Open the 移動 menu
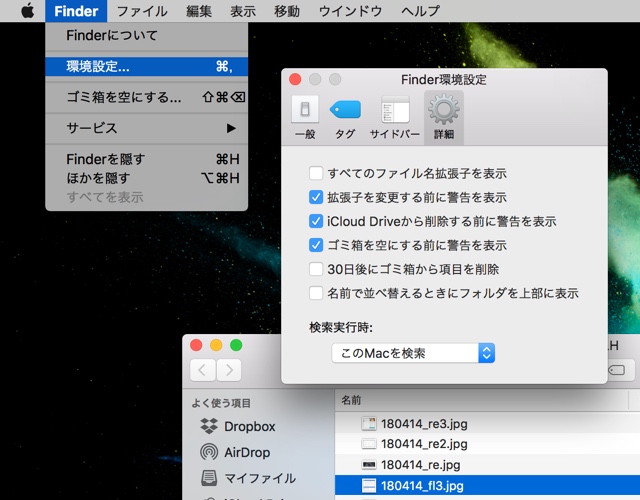Image resolution: width=640 pixels, height=500 pixels. tap(287, 11)
